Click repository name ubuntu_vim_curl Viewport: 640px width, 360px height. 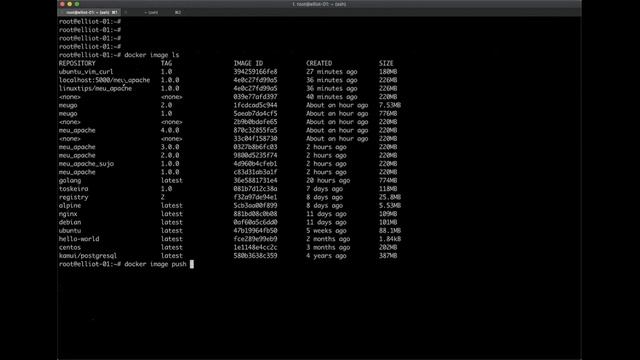click(86, 71)
